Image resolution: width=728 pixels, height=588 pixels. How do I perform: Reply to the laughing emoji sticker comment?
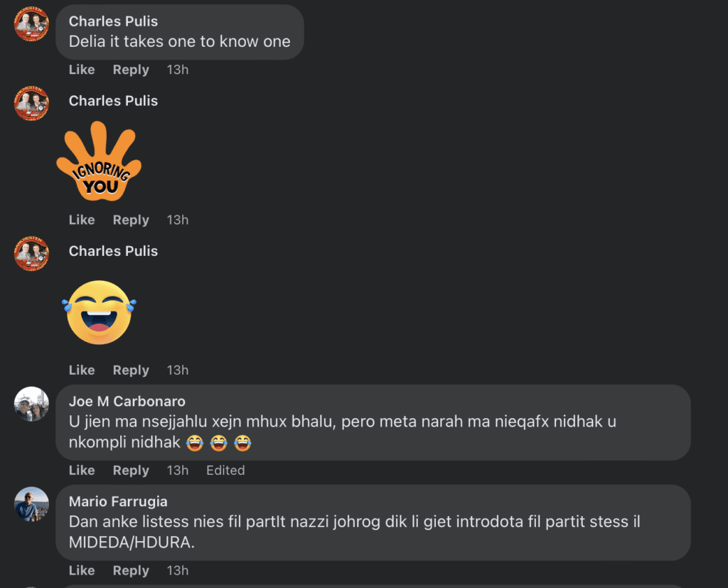(x=131, y=370)
